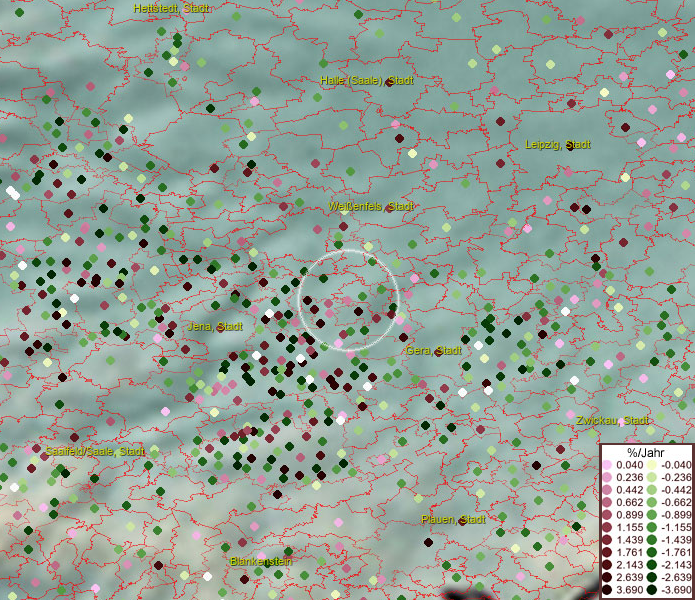Select the 1.761 legend swatch
The image size is (695, 600).
point(607,553)
